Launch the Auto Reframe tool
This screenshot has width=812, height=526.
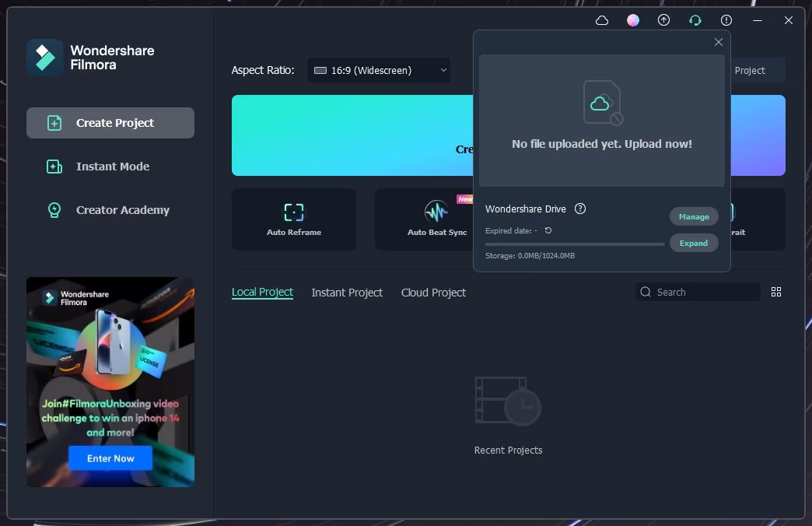point(294,219)
